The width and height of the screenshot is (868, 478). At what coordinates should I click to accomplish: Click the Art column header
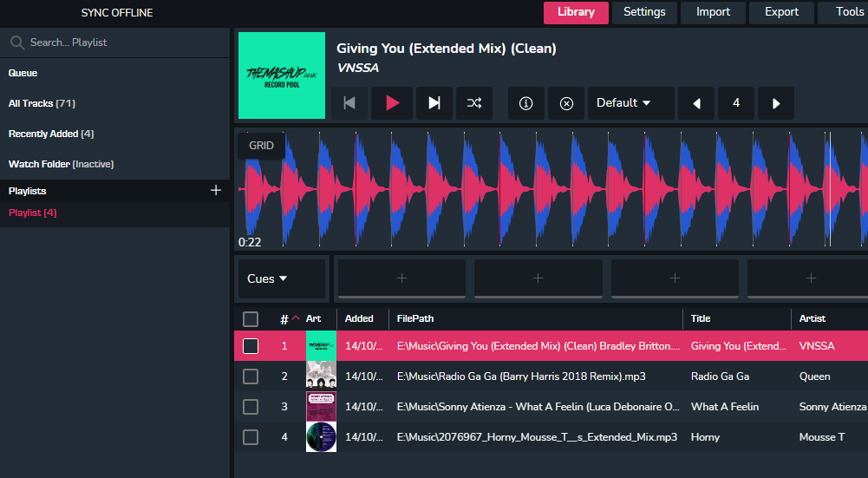click(x=313, y=318)
